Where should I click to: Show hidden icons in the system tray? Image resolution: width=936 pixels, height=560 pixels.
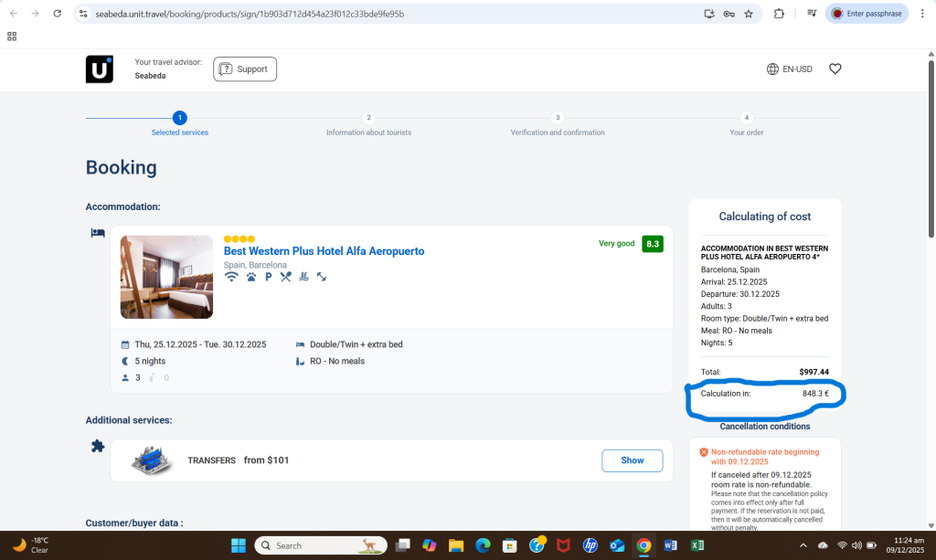pos(803,545)
